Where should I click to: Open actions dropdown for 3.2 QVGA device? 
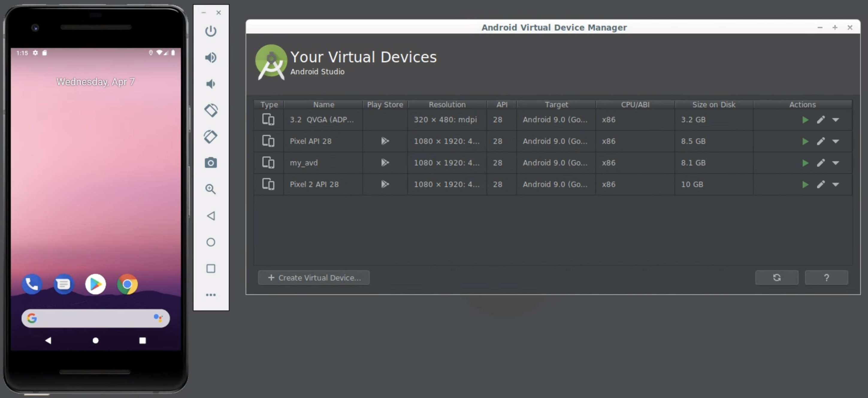coord(835,120)
